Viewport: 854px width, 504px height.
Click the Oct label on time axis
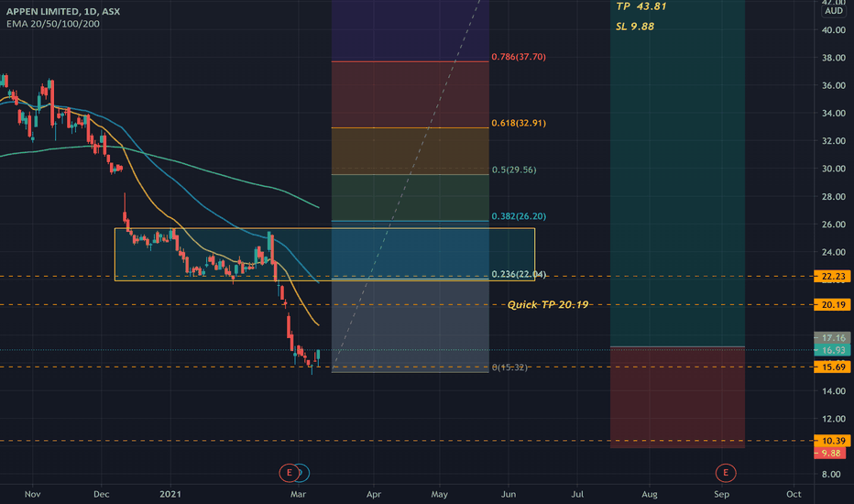(794, 494)
